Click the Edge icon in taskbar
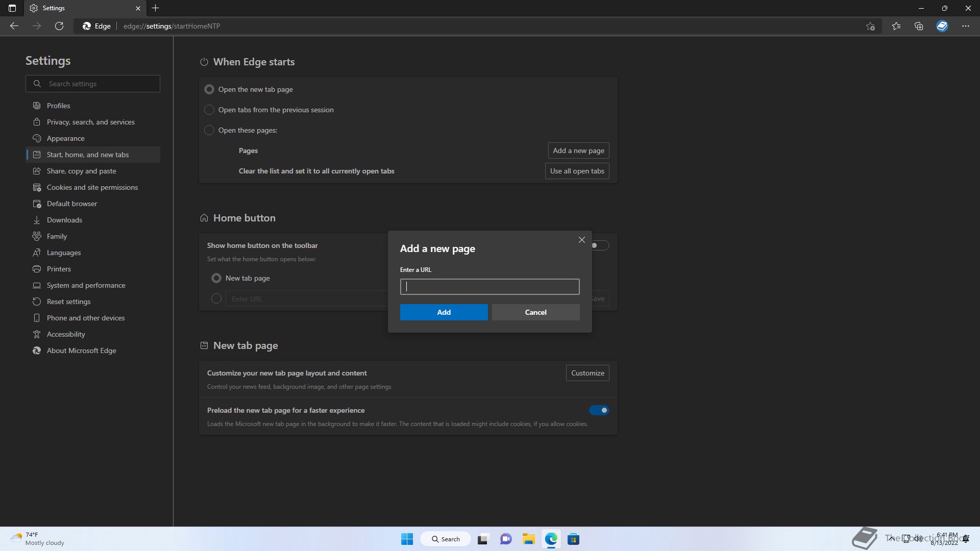 pos(551,539)
